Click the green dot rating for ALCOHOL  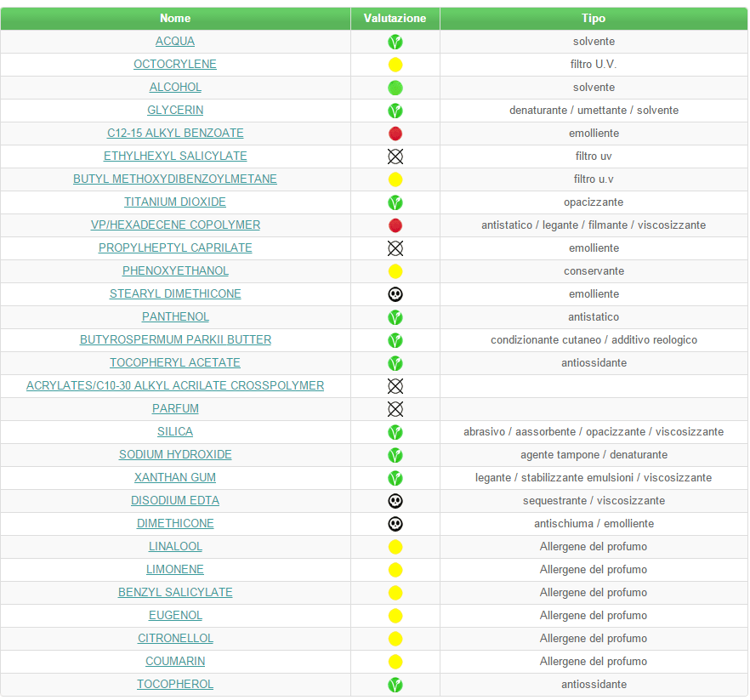395,88
